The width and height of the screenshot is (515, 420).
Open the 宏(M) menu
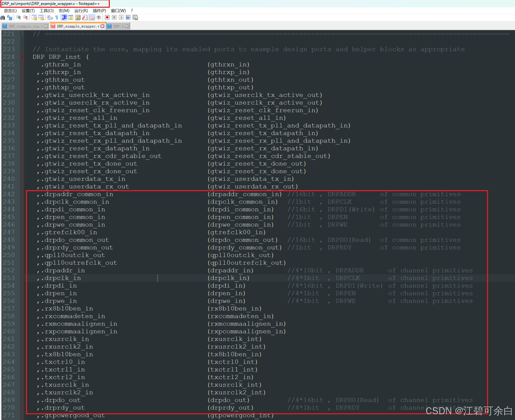pos(64,11)
